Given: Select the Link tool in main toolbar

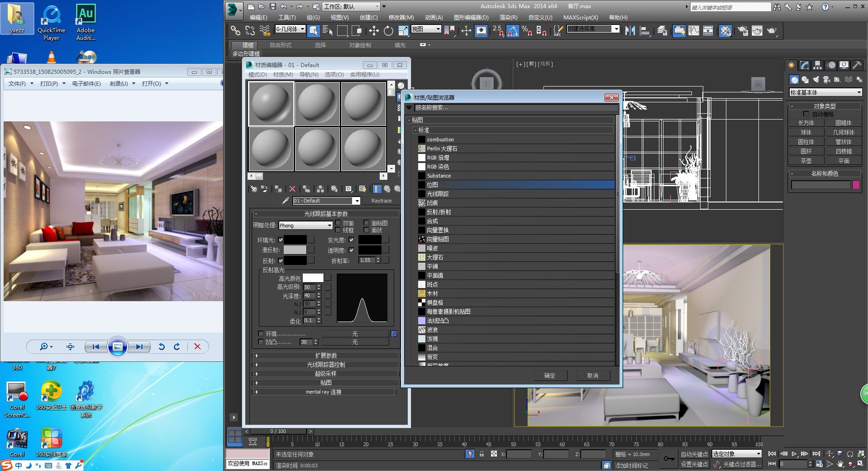Looking at the screenshot, I should pos(235,30).
